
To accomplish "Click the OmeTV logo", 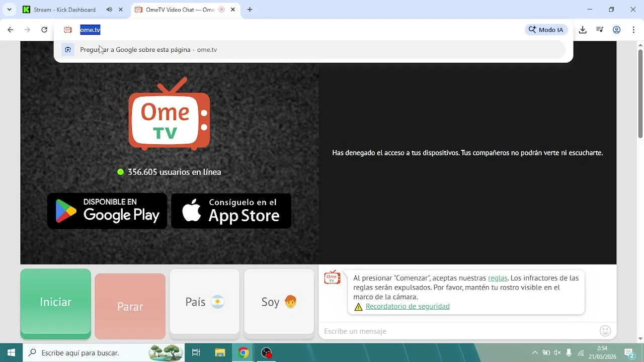I will click(x=169, y=114).
